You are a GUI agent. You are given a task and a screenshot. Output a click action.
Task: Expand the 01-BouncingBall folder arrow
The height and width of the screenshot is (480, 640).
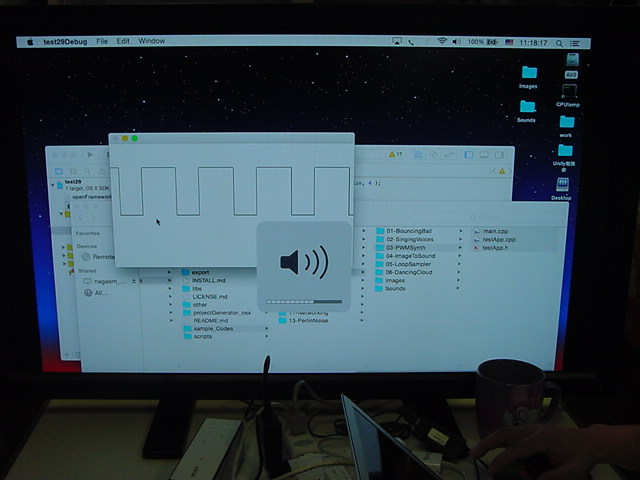click(x=460, y=231)
